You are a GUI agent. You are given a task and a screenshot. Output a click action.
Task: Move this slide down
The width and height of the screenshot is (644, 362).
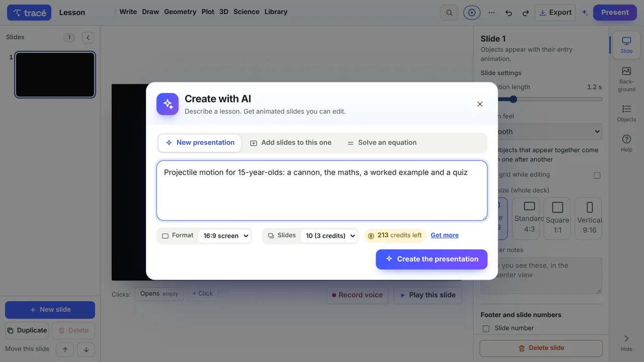[86, 349]
